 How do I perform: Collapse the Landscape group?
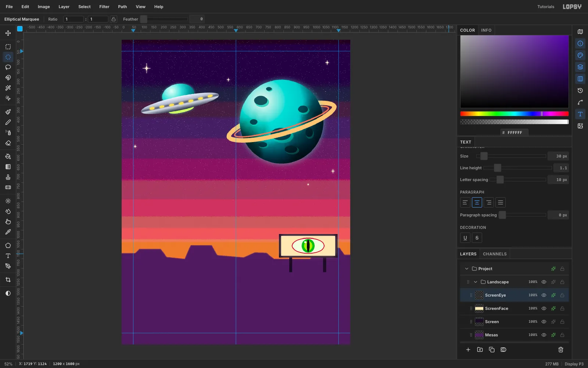coord(476,282)
